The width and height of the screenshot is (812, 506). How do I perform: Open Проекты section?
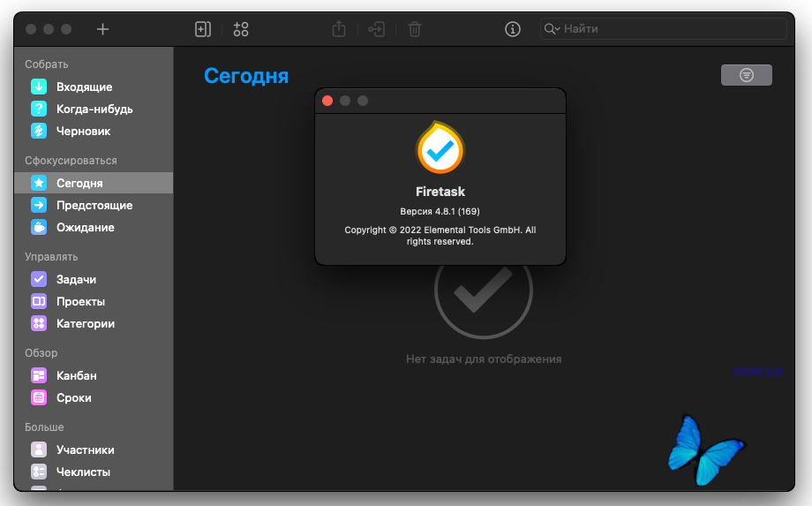tap(94, 301)
